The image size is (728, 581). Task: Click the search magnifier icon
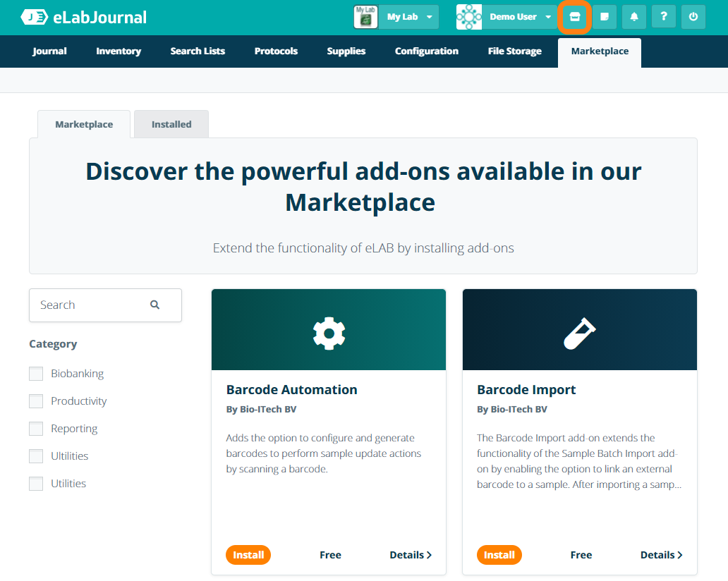(x=155, y=305)
